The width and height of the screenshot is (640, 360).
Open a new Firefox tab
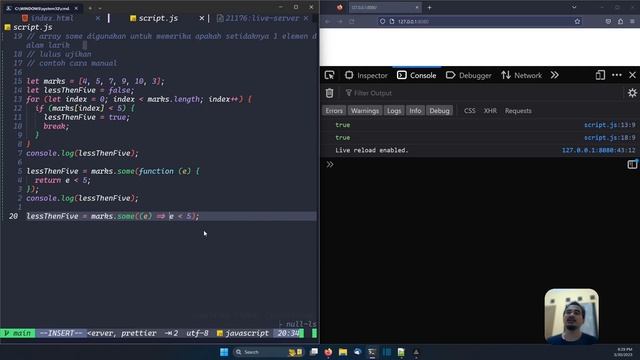pos(429,7)
